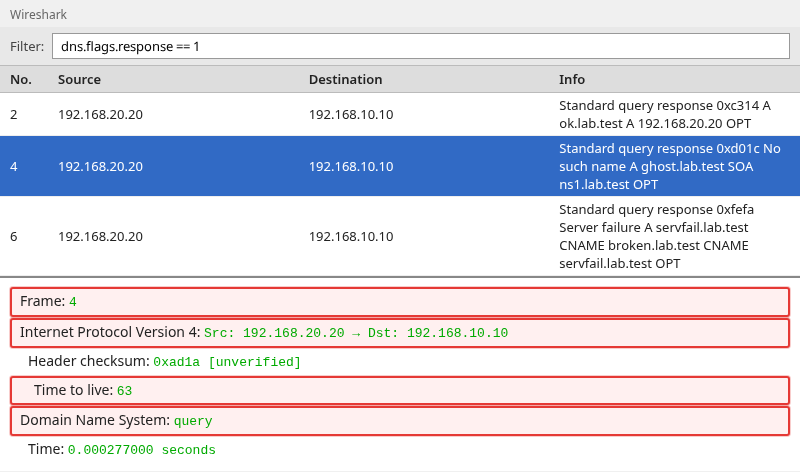Image resolution: width=800 pixels, height=472 pixels.
Task: Click destination 192.168.10.10 in packet 2 row
Action: pyautogui.click(x=351, y=114)
